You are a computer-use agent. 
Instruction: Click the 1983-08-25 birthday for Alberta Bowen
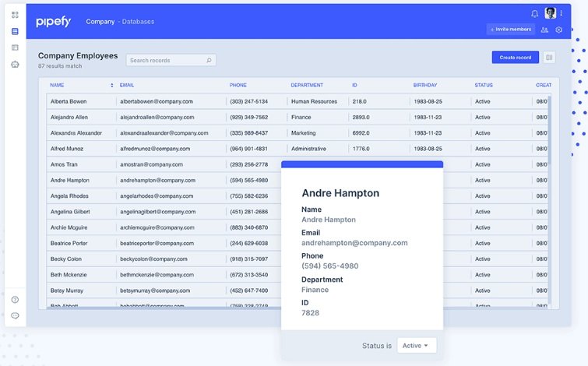click(428, 101)
